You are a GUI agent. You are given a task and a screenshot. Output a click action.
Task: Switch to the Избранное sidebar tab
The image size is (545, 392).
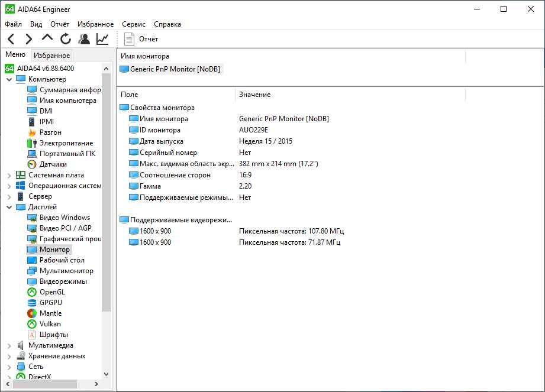(52, 55)
